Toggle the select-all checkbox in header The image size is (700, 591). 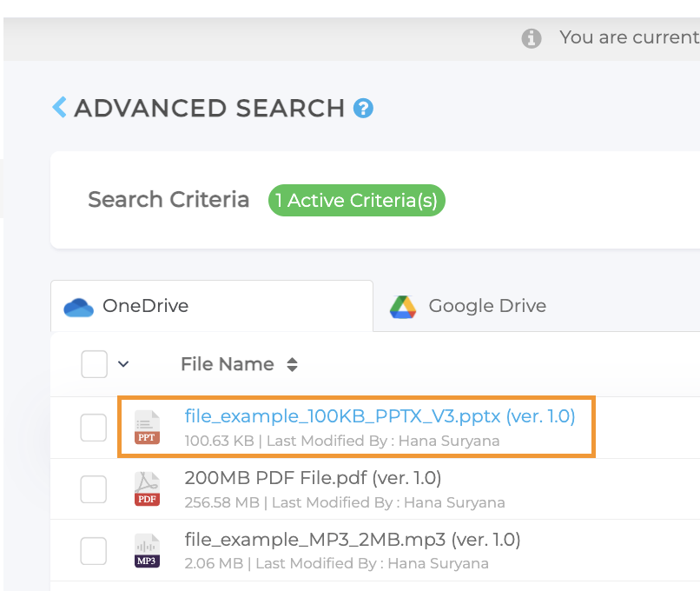coord(94,364)
